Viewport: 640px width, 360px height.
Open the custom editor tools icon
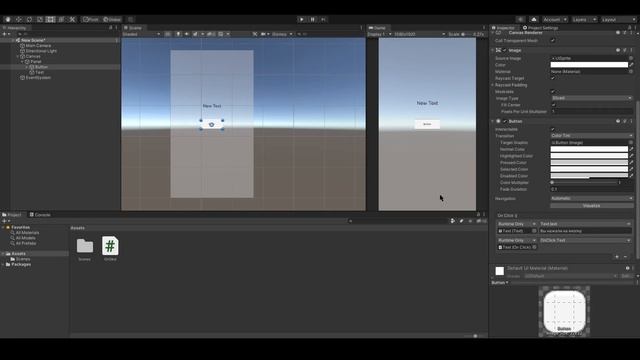pyautogui.click(x=72, y=19)
